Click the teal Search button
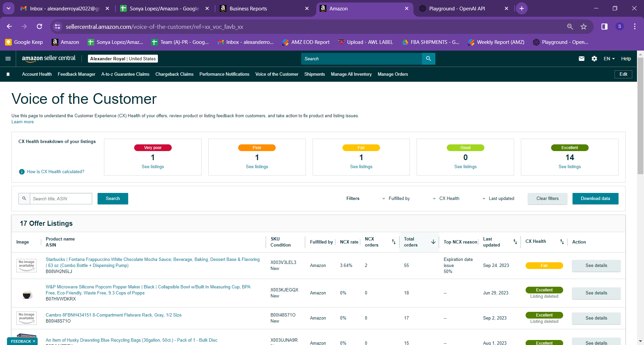 (113, 199)
